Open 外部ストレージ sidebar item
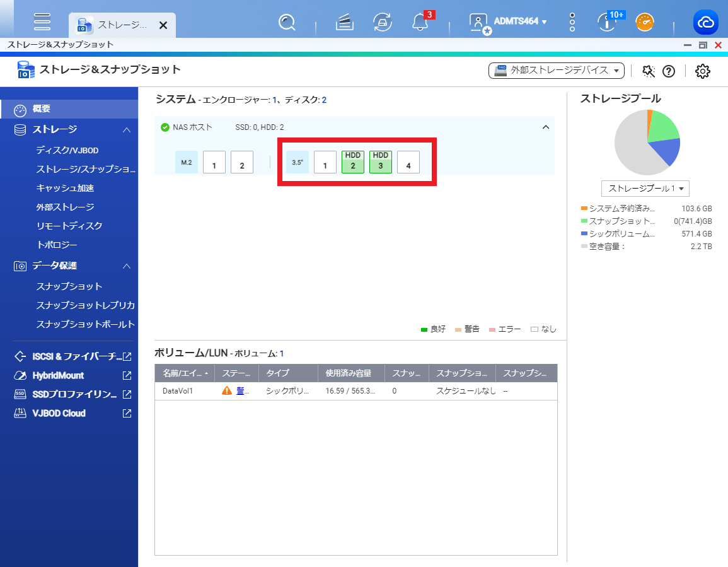 pos(65,208)
